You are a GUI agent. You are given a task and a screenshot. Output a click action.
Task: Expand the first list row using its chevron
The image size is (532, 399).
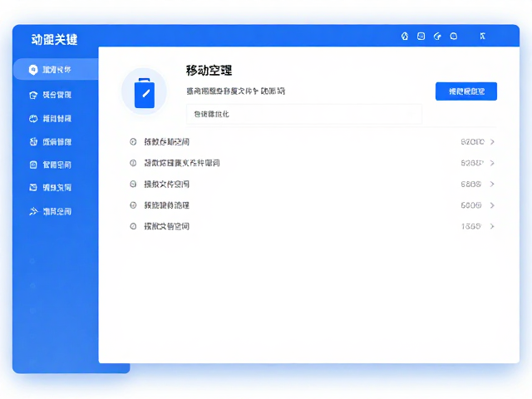pos(492,142)
